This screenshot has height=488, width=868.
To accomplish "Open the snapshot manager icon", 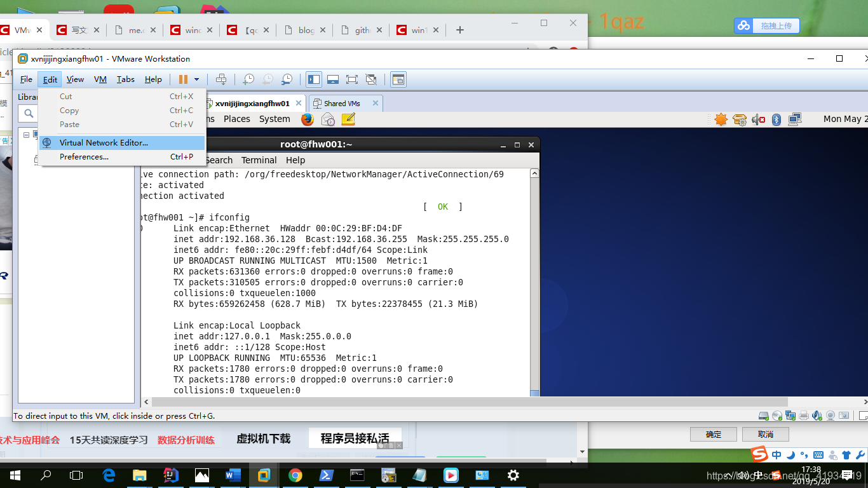I will (287, 79).
